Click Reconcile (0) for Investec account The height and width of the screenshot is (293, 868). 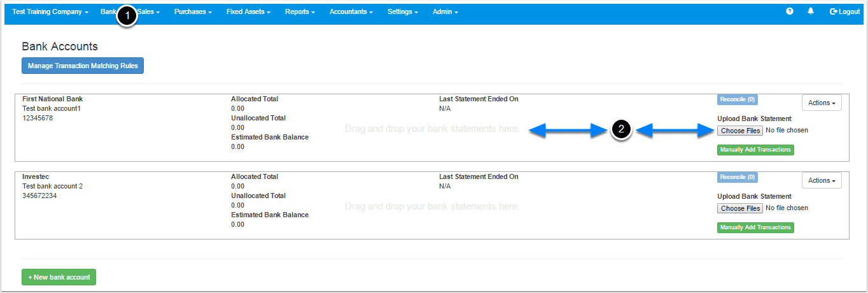coord(738,177)
